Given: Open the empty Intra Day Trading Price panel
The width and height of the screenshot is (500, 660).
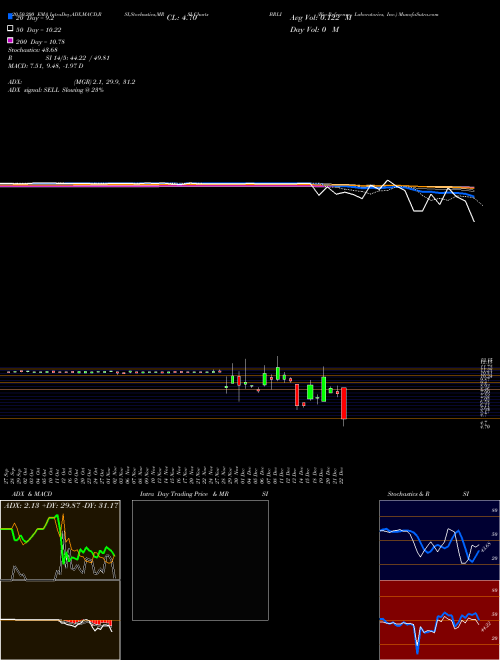Looking at the screenshot, I should click(200, 560).
